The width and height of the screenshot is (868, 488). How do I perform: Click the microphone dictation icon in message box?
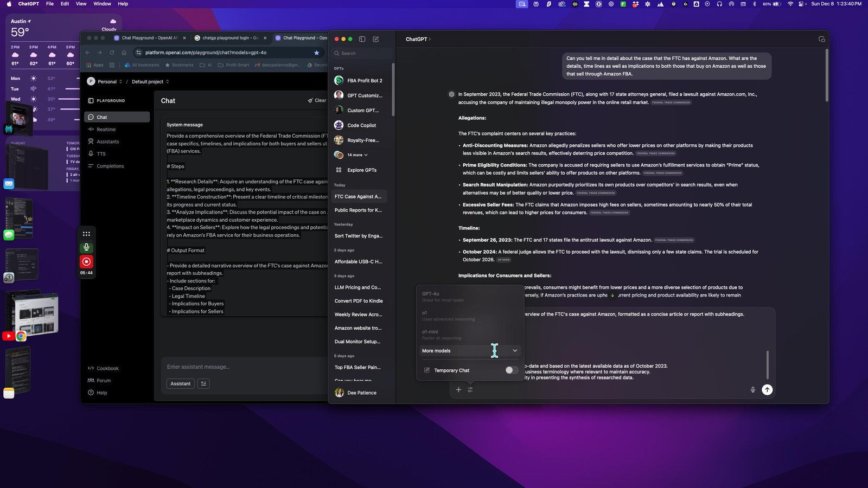click(752, 390)
